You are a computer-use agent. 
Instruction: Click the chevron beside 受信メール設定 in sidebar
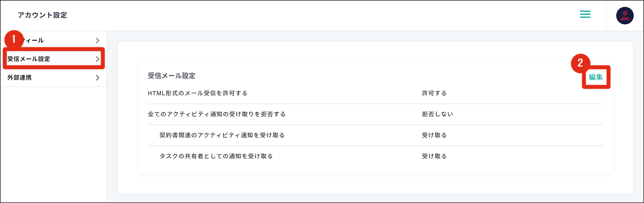pyautogui.click(x=97, y=59)
